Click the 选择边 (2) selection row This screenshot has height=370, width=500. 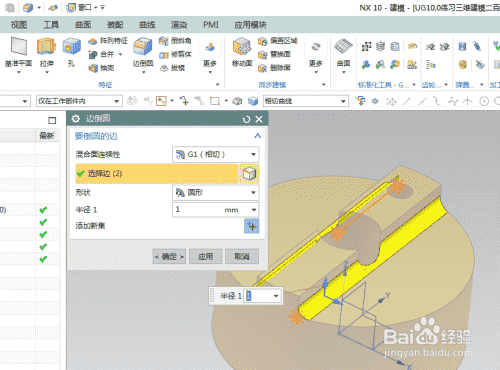[x=157, y=174]
